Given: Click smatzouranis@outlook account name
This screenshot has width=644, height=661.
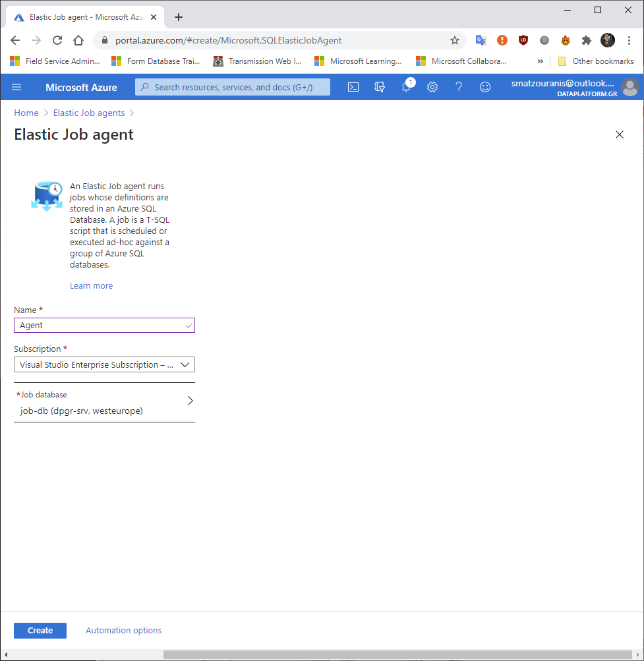Looking at the screenshot, I should 563,84.
